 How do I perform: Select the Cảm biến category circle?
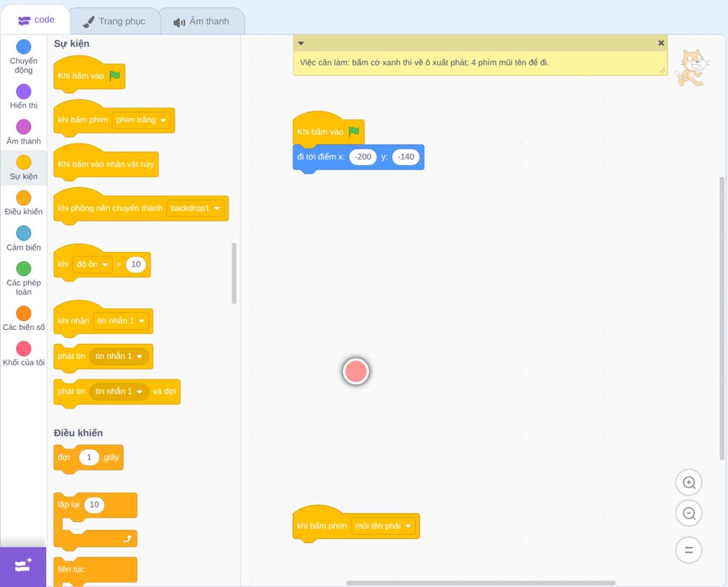click(24, 233)
